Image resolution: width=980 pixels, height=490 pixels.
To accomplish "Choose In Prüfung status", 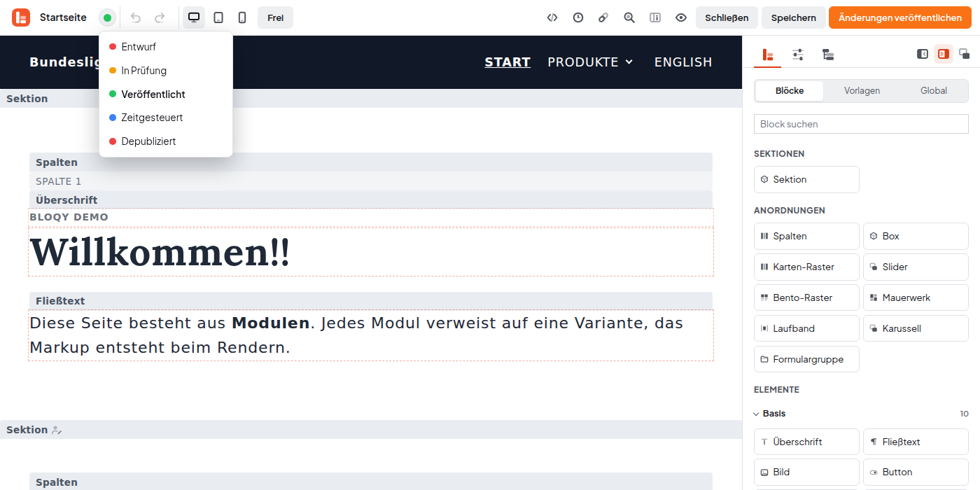I will [x=166, y=71].
